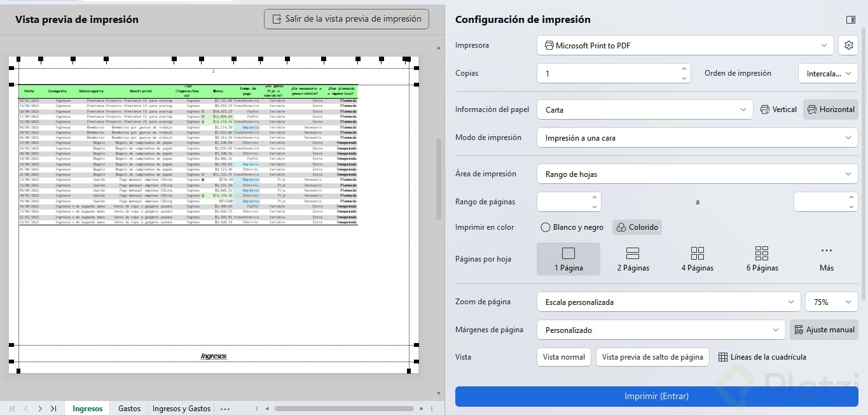The height and width of the screenshot is (415, 868).
Task: Open the Orden de impresión dropdown
Action: (x=828, y=73)
